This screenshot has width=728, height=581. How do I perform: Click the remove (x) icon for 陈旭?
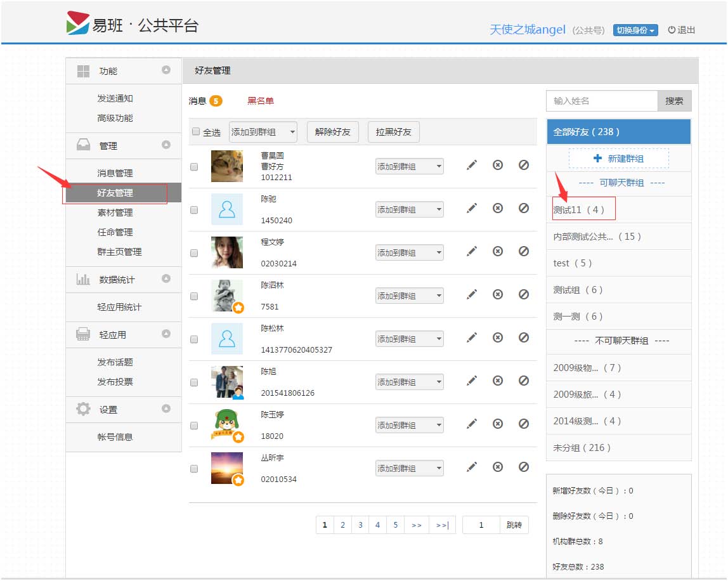click(498, 381)
